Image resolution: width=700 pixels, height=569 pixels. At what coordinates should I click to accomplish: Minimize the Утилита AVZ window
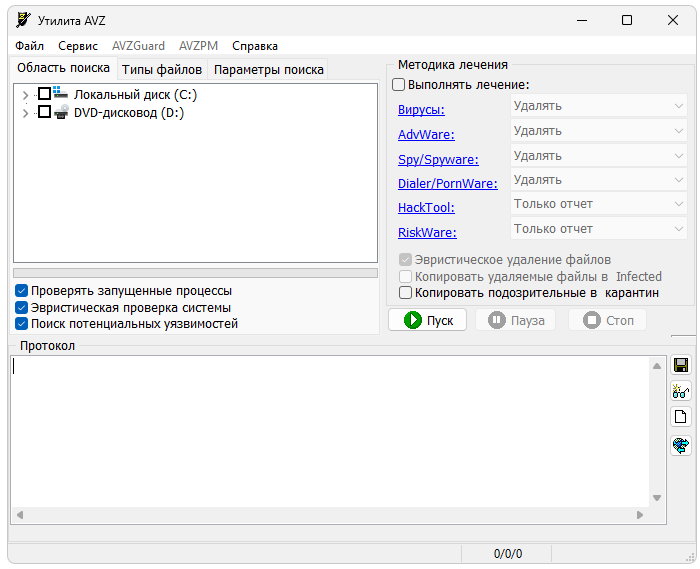[x=582, y=21]
